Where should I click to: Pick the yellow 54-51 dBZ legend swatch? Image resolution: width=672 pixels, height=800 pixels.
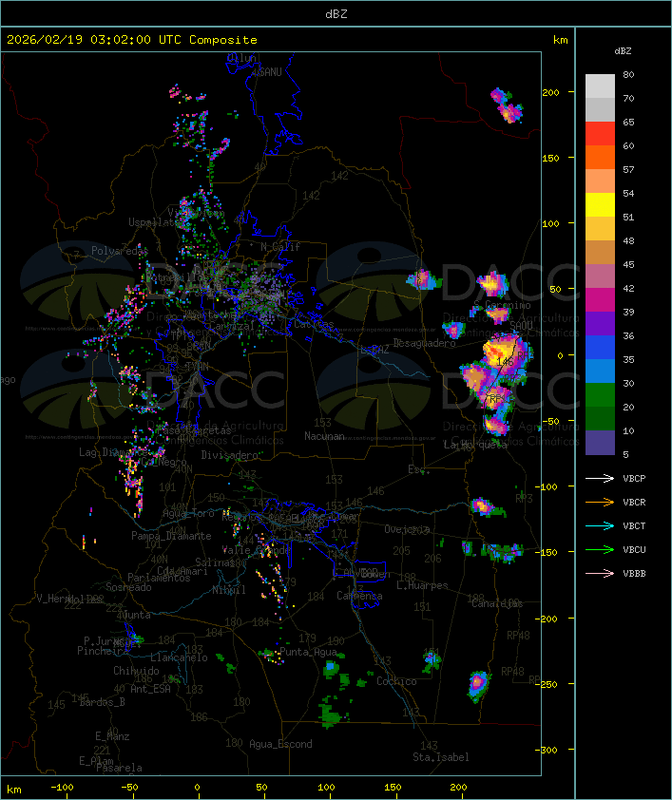click(600, 205)
